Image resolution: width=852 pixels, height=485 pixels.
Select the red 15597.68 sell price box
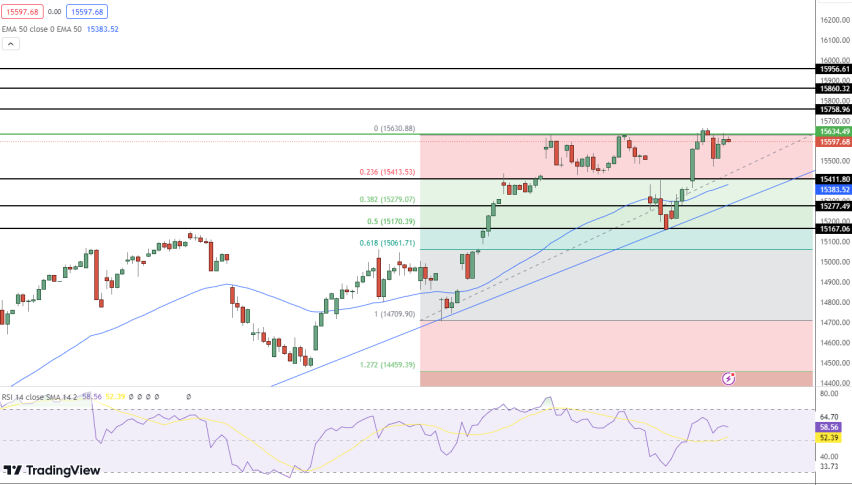[22, 11]
